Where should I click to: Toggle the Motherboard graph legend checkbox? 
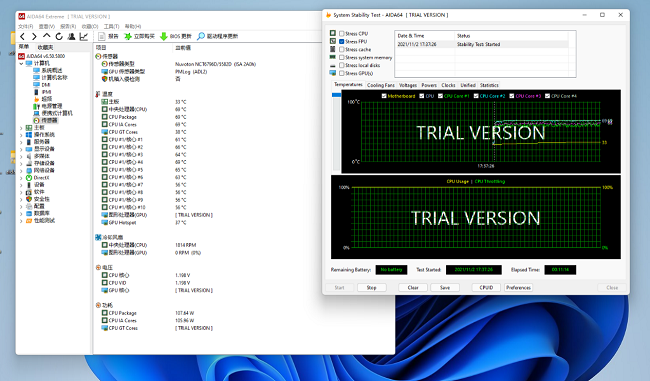pyautogui.click(x=384, y=96)
